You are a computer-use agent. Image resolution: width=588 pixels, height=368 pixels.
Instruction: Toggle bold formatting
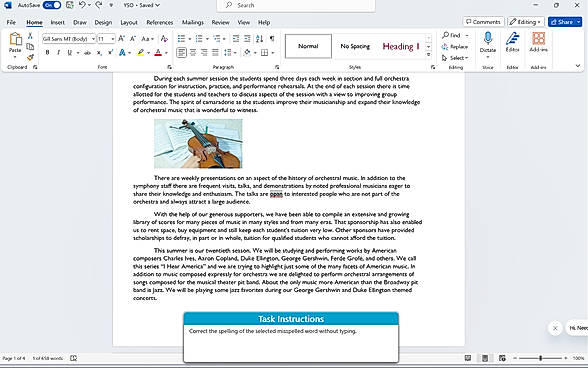(47, 53)
